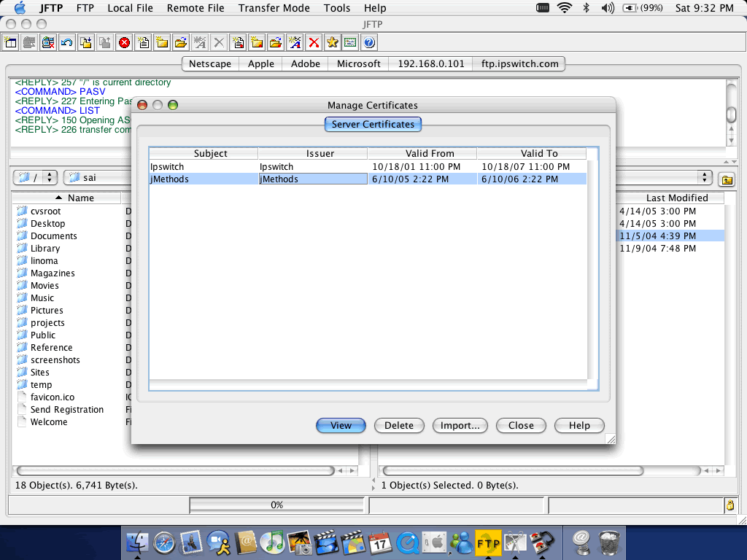
Task: Select the jMethods certificate Subject cell
Action: pos(204,179)
